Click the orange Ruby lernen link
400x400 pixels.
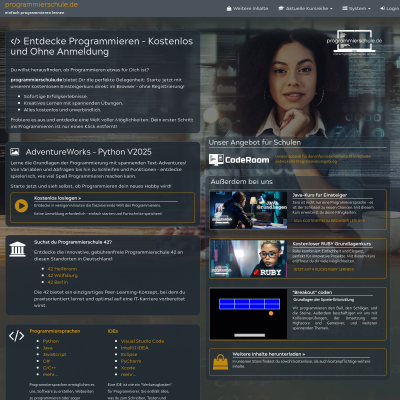point(323,269)
